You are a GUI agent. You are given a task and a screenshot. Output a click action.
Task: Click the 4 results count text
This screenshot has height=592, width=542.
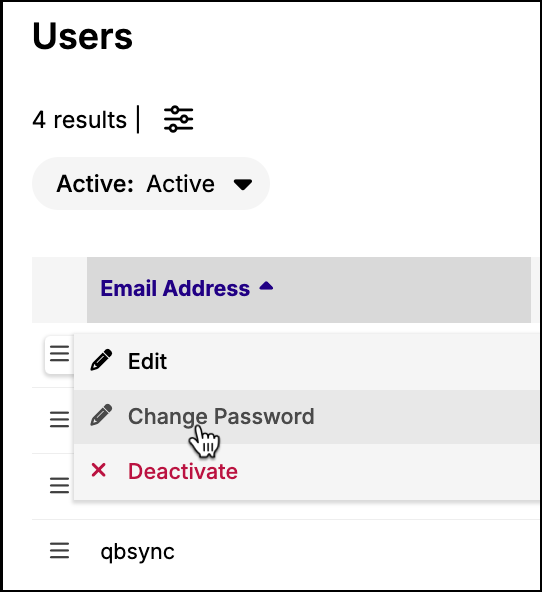pyautogui.click(x=80, y=120)
